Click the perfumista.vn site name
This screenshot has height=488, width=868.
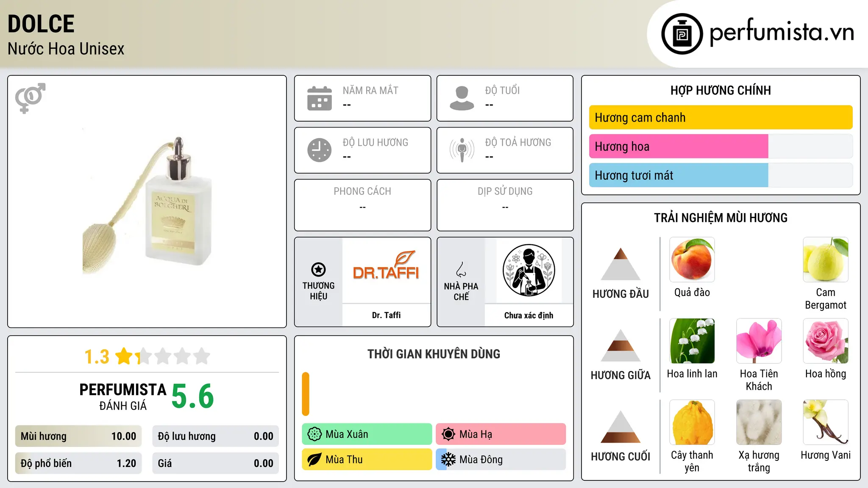coord(782,32)
